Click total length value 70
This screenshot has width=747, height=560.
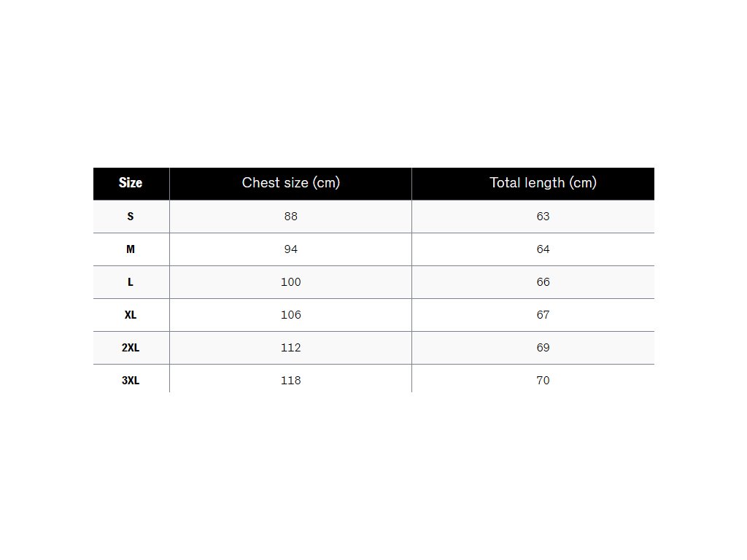(543, 381)
